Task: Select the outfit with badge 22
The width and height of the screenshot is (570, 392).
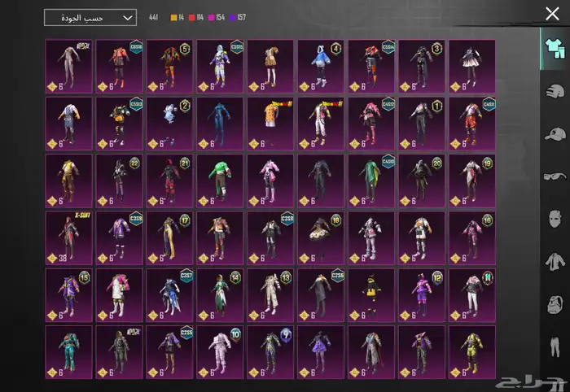Action: tap(119, 181)
